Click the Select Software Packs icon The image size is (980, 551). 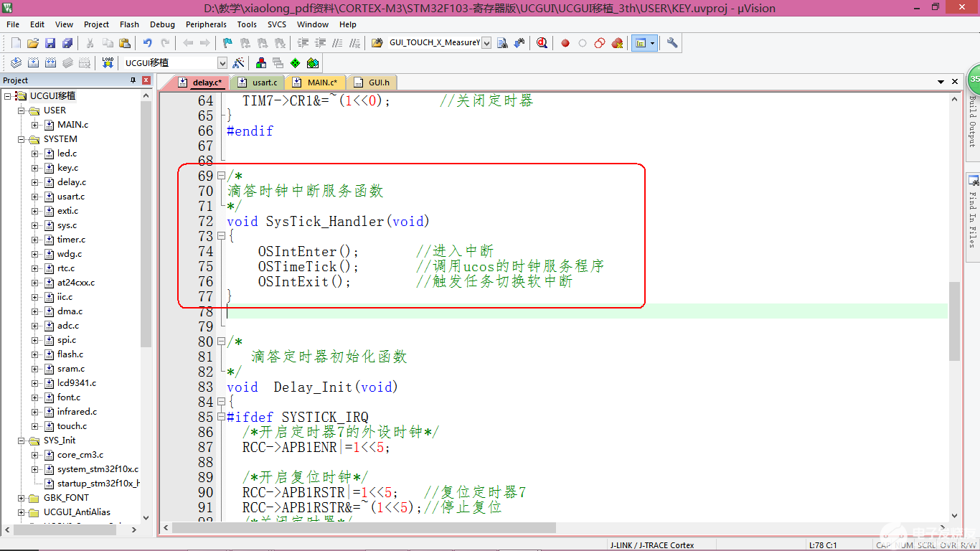312,63
